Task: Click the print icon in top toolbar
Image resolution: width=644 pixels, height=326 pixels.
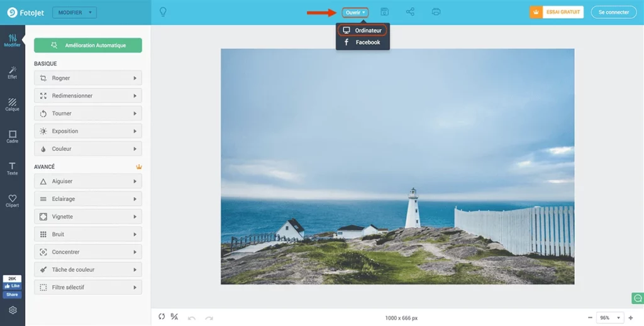Action: 436,12
